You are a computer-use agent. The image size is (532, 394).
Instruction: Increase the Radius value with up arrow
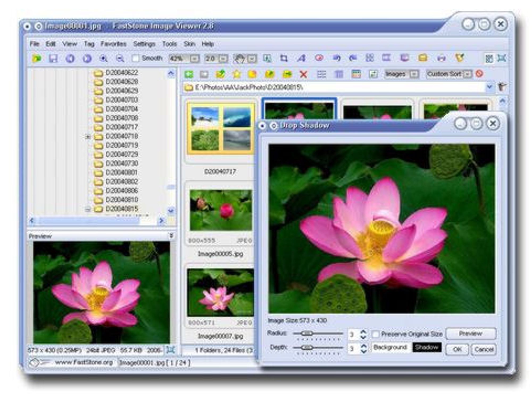tap(363, 331)
